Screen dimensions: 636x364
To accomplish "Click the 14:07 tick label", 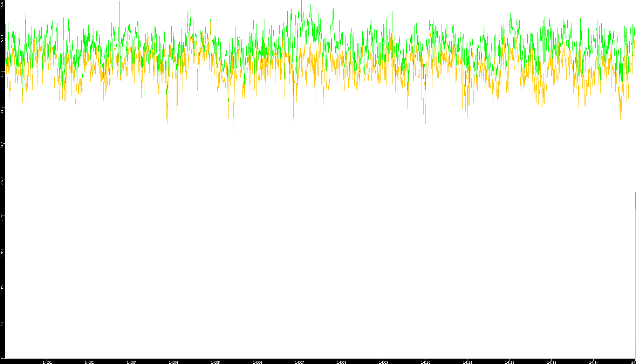I will 299,362.
